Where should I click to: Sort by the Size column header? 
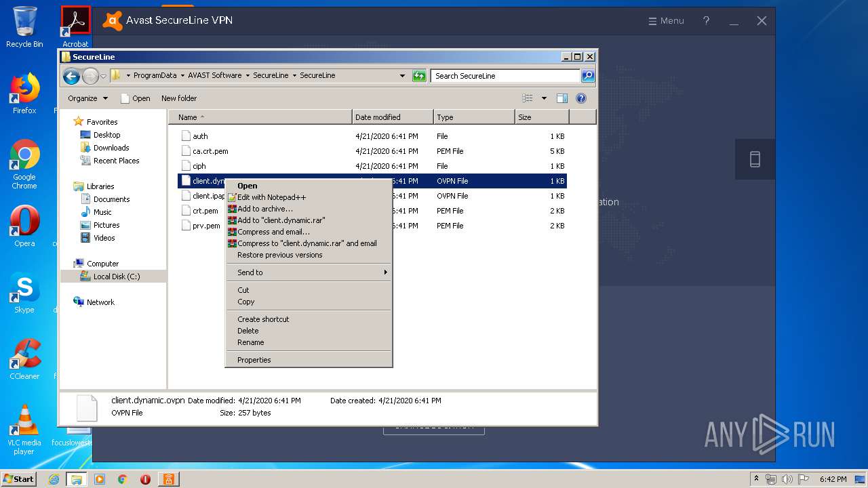(542, 117)
